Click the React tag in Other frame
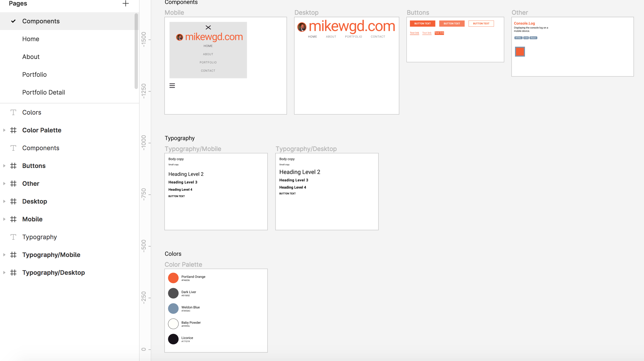 [x=533, y=38]
